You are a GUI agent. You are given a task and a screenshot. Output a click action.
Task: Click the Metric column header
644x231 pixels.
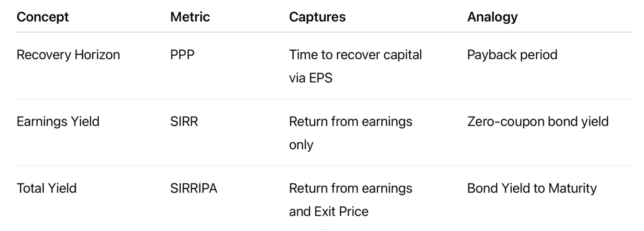click(190, 17)
